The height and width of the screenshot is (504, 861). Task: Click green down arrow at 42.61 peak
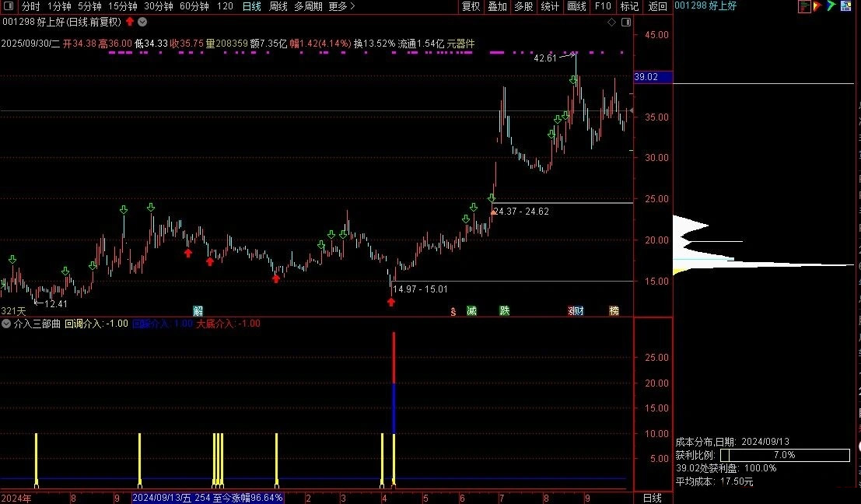coord(573,80)
